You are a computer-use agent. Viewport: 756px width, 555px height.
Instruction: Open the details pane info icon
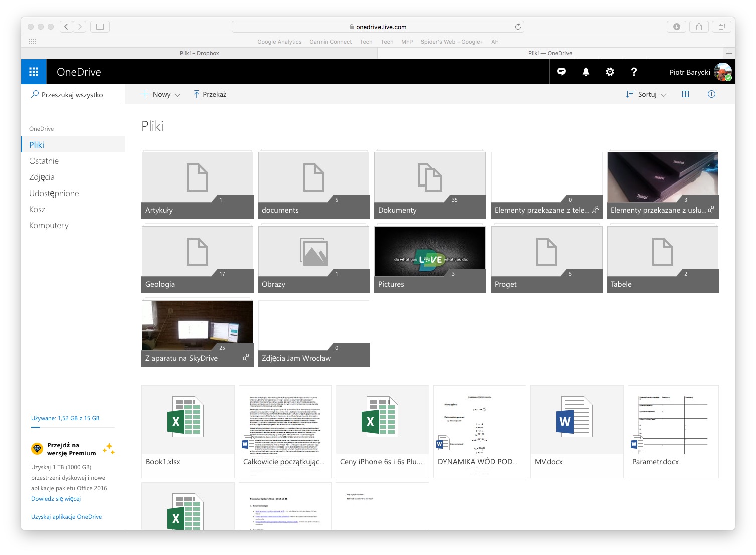click(x=711, y=94)
